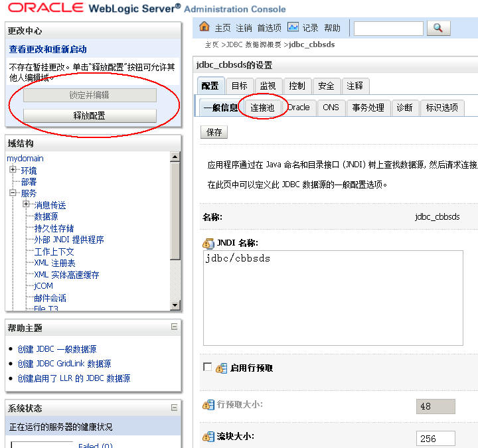Open 环境 in domain tree
This screenshot has height=448, width=478.
29,171
